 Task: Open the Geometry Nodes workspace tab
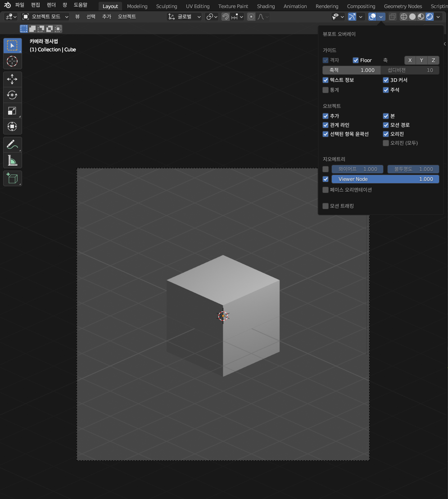[x=403, y=6]
